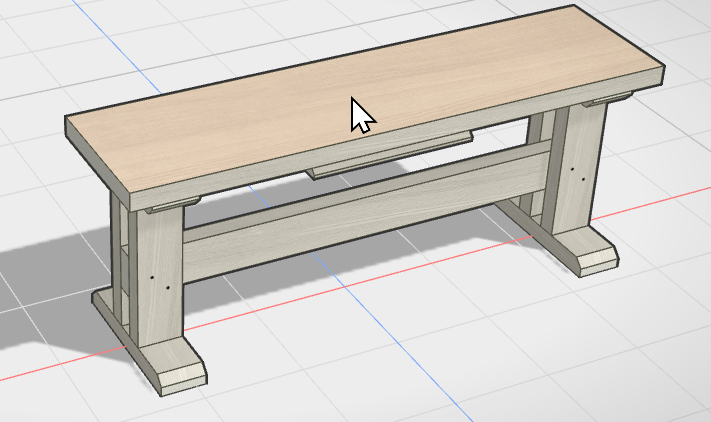Pick the center cleat under the seat

coord(390,154)
